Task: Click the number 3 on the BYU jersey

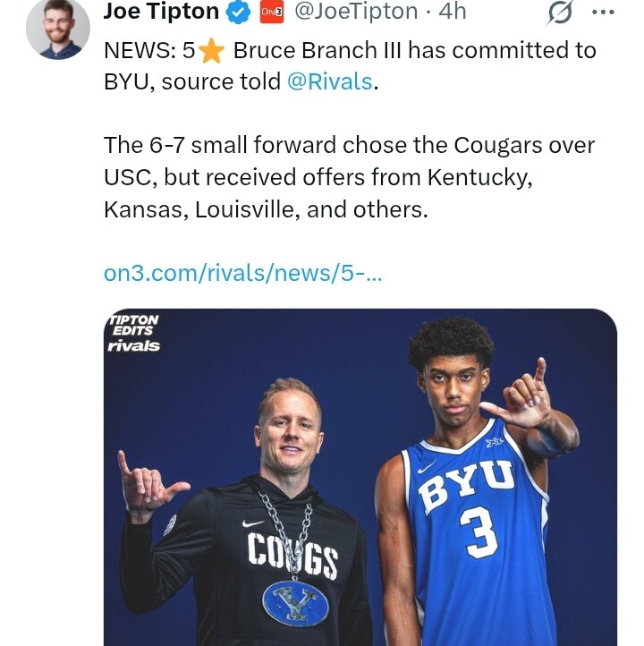Action: tap(482, 532)
